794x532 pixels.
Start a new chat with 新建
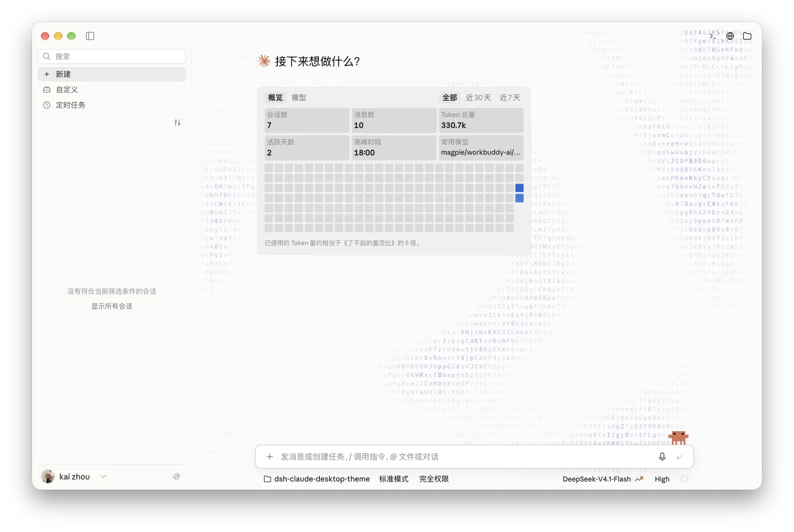(112, 74)
